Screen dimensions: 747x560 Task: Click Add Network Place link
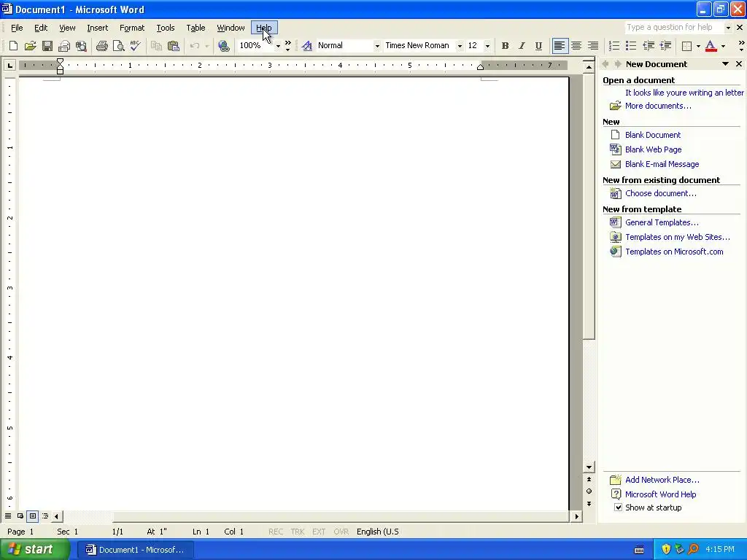click(662, 480)
